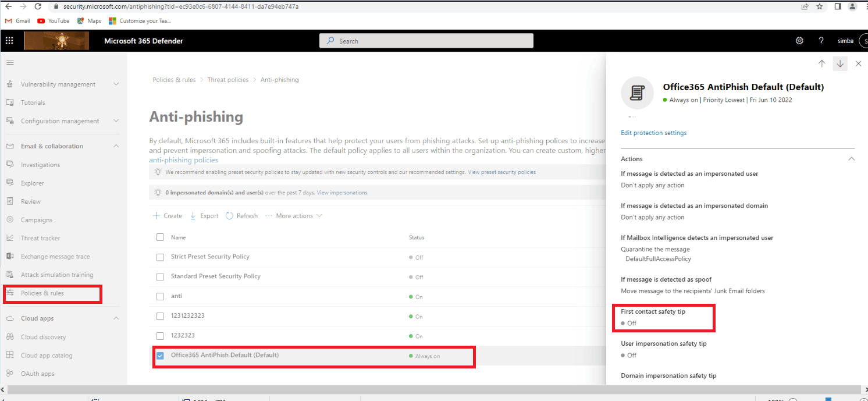This screenshot has height=401, width=868.
Task: Navigate to Threat policies breadcrumb
Action: pyautogui.click(x=227, y=79)
